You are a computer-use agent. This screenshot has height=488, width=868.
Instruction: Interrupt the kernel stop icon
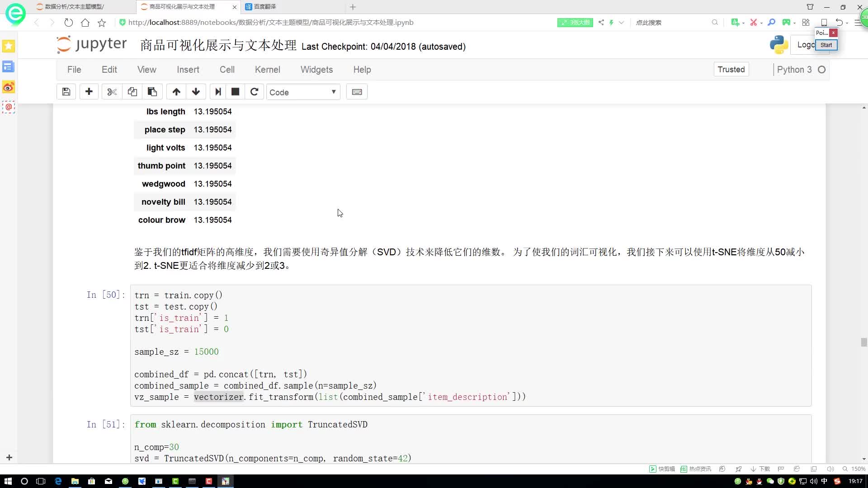235,92
